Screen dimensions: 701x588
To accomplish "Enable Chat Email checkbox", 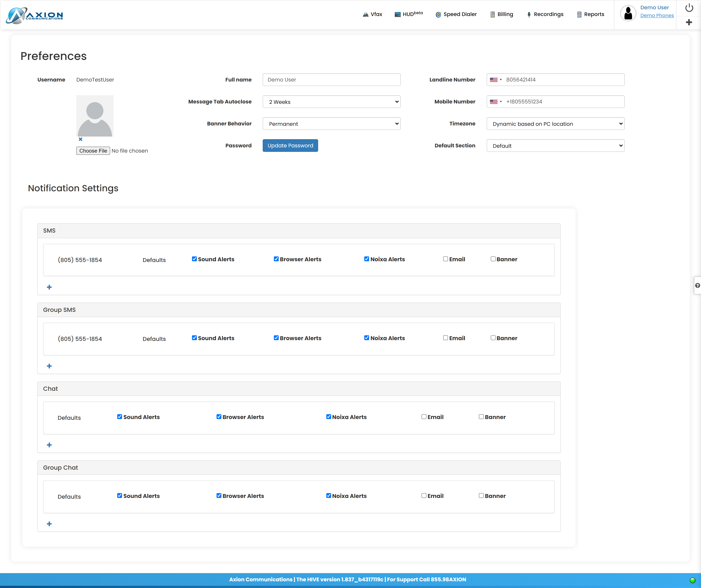I will [x=424, y=416].
